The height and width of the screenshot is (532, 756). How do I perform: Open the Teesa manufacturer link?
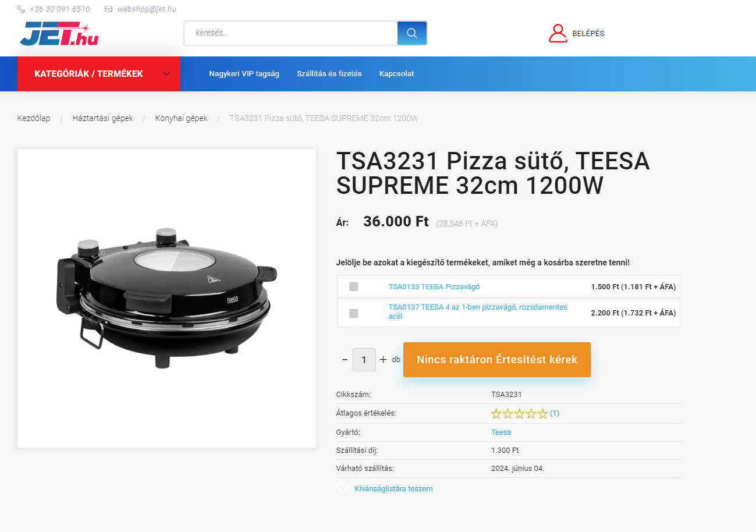tap(501, 432)
